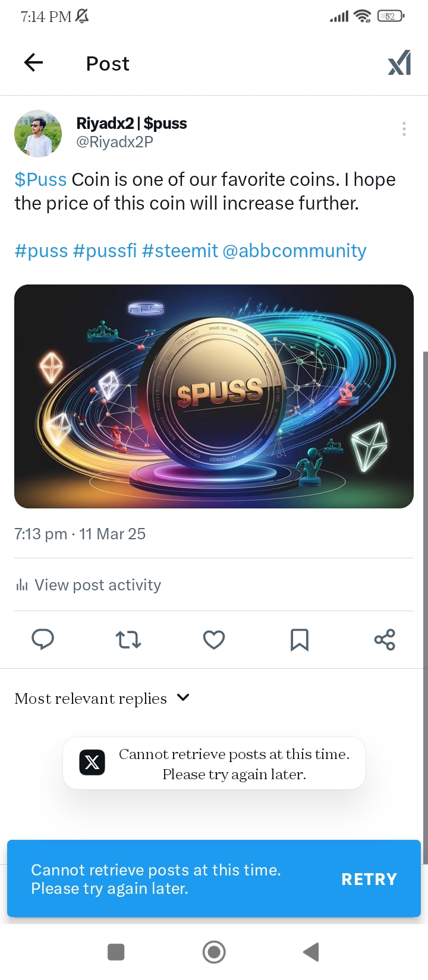View Riyadx2 profile avatar
428x980 pixels.
pos(38,134)
